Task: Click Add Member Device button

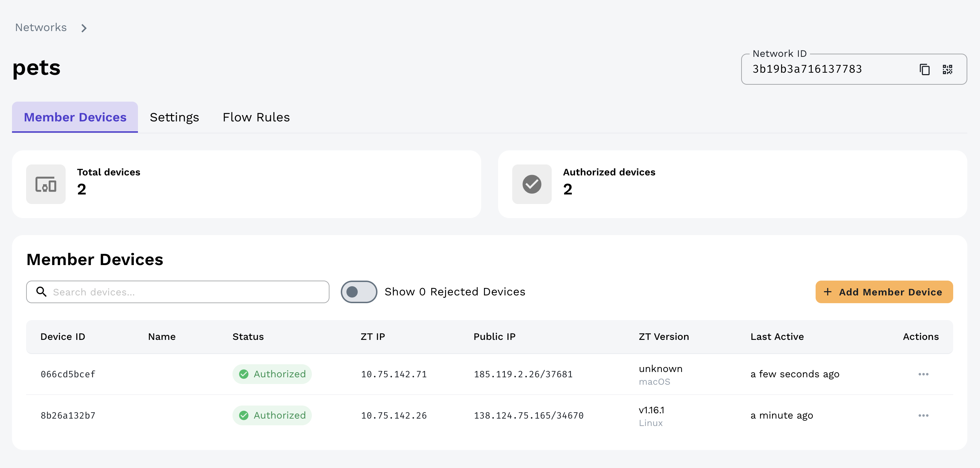Action: click(884, 292)
